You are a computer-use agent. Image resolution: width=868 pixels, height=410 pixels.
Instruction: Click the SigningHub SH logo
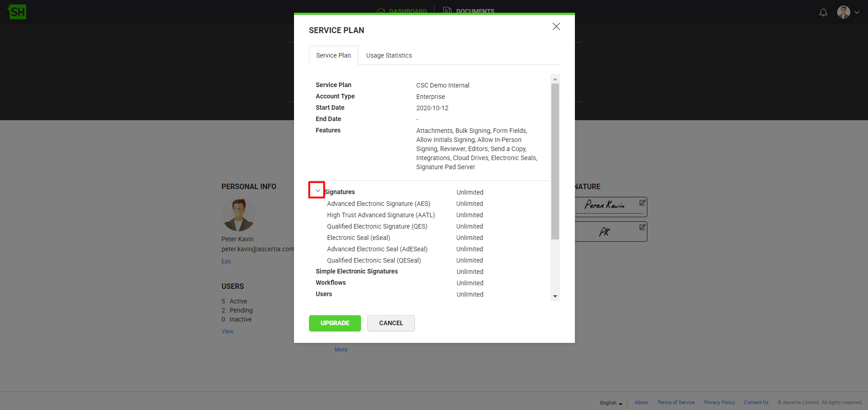pos(17,12)
